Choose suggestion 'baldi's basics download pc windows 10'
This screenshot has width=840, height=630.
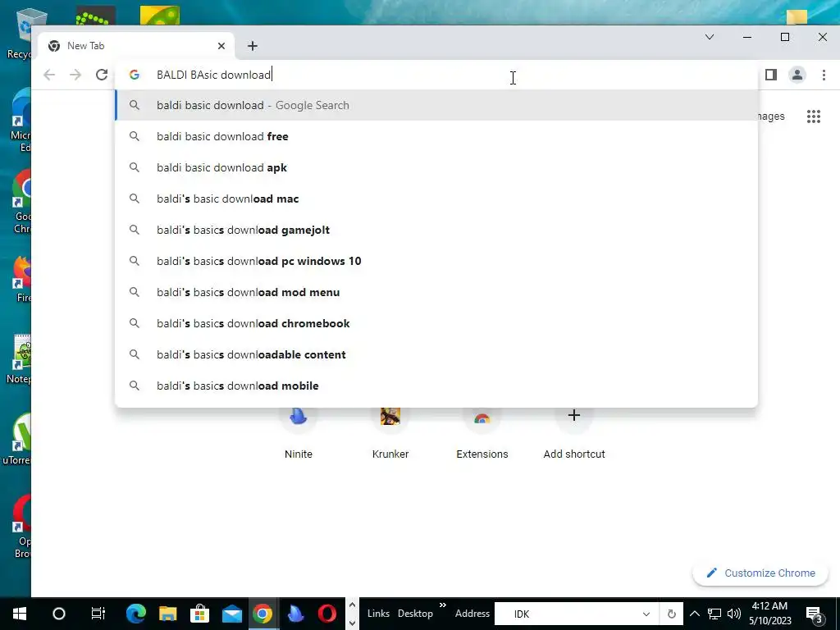click(x=436, y=261)
